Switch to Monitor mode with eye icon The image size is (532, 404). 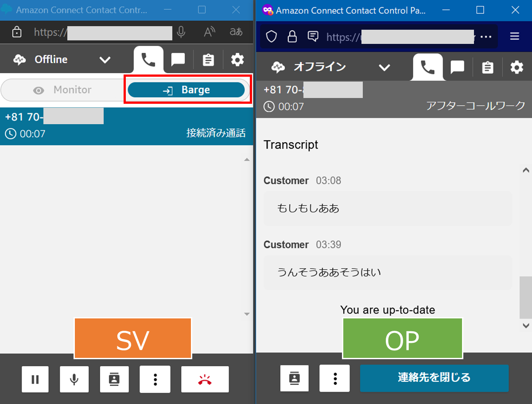point(63,90)
